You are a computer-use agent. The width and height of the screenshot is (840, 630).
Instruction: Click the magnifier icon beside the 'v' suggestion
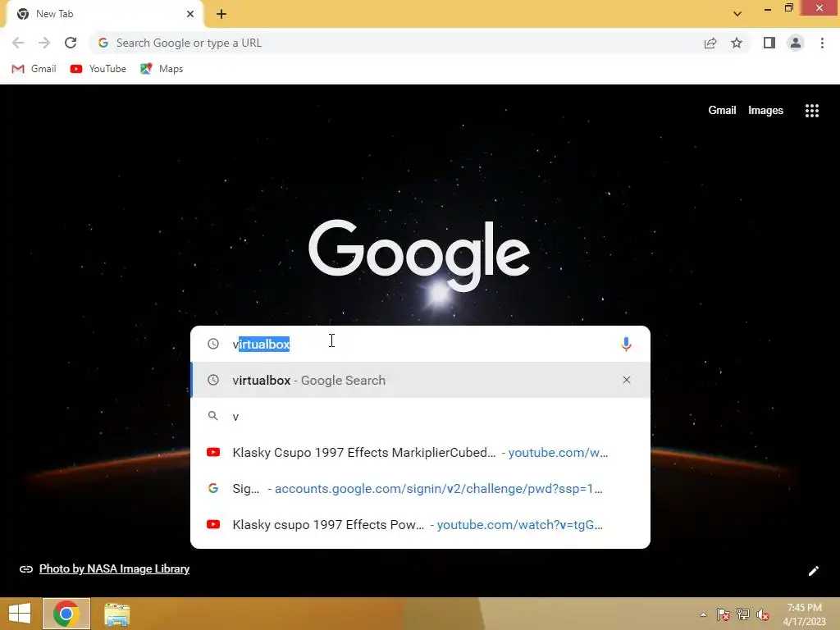pos(213,416)
